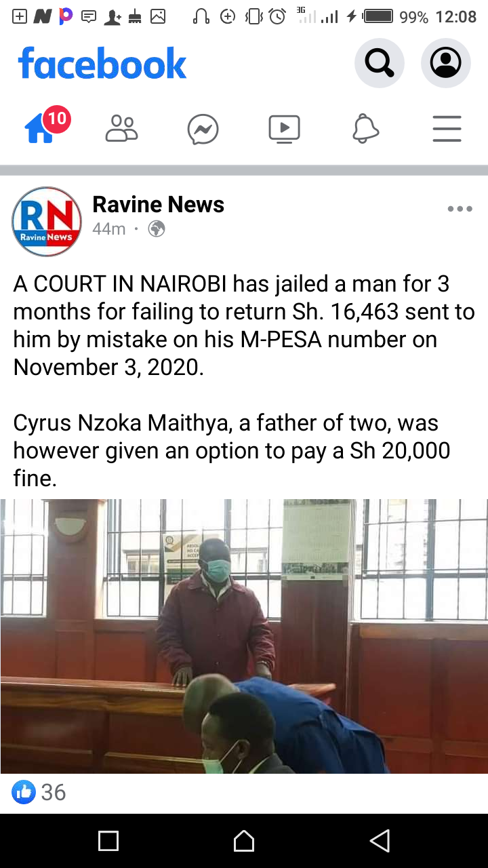488x868 pixels.
Task: Open notifications bell icon
Action: click(x=366, y=129)
